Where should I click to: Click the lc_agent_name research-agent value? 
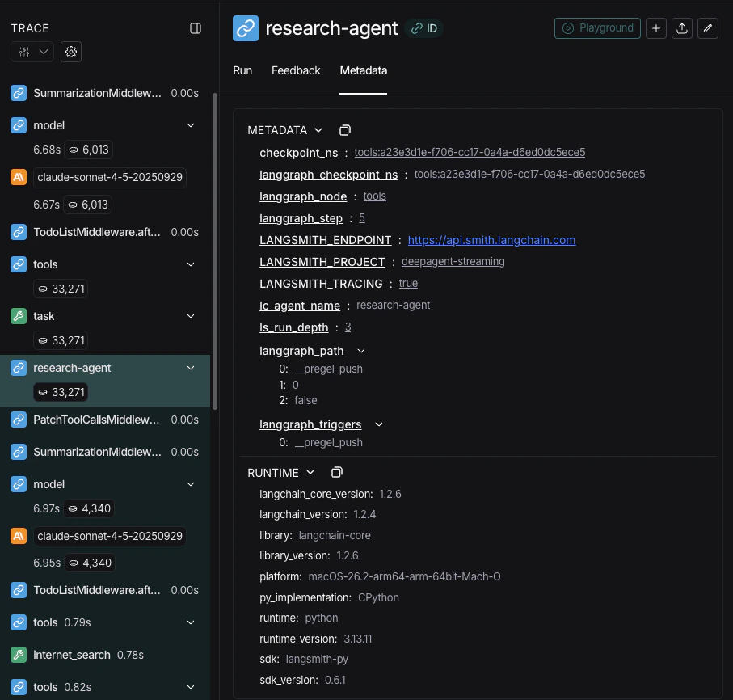click(x=393, y=306)
